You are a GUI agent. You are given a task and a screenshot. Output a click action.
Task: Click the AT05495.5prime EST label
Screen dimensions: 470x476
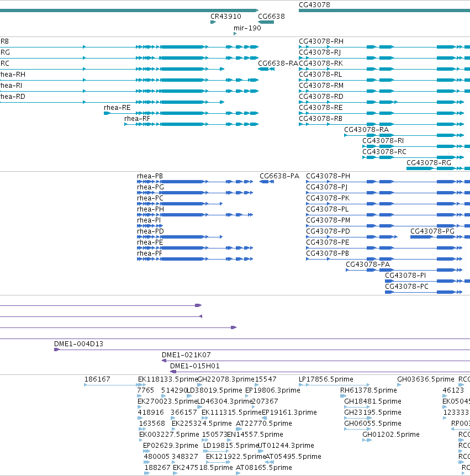(293, 457)
